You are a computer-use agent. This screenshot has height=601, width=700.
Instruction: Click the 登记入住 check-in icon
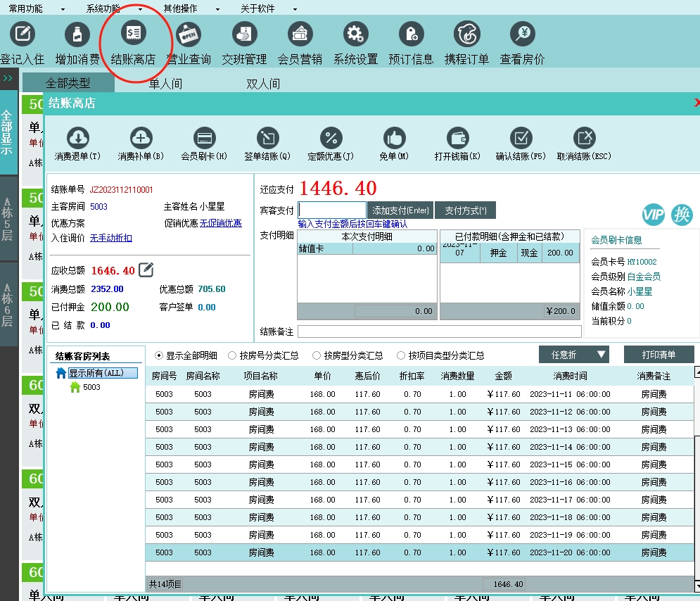pyautogui.click(x=23, y=34)
